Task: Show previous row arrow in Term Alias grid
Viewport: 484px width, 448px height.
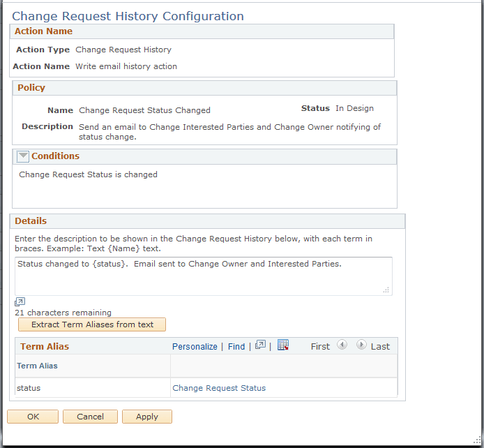Action: pos(342,344)
